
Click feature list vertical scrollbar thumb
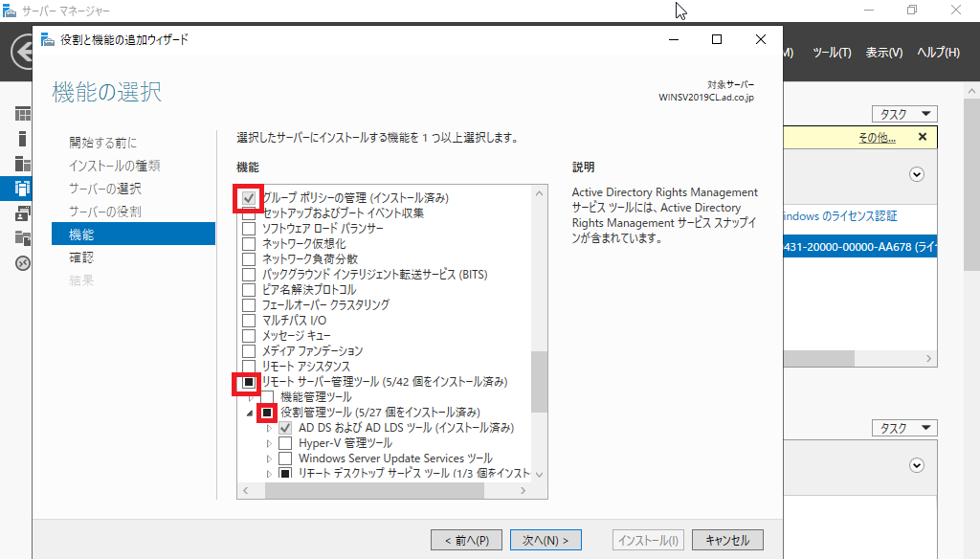[540, 381]
